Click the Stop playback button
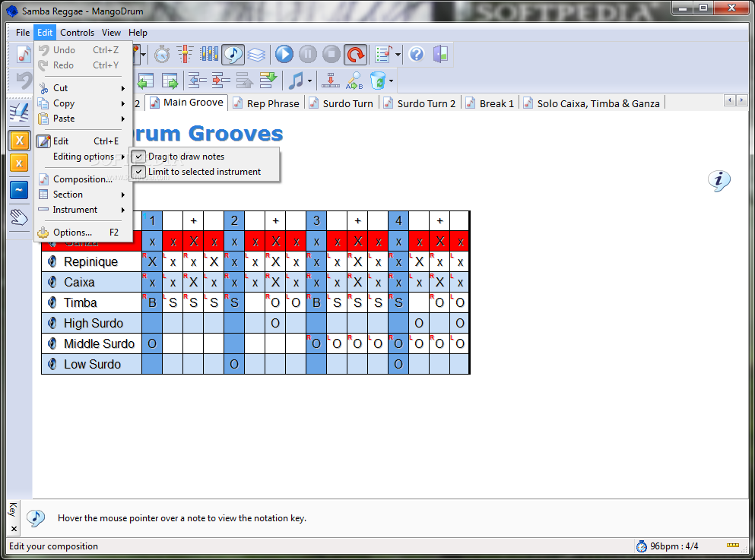This screenshot has width=755, height=560. (x=332, y=54)
